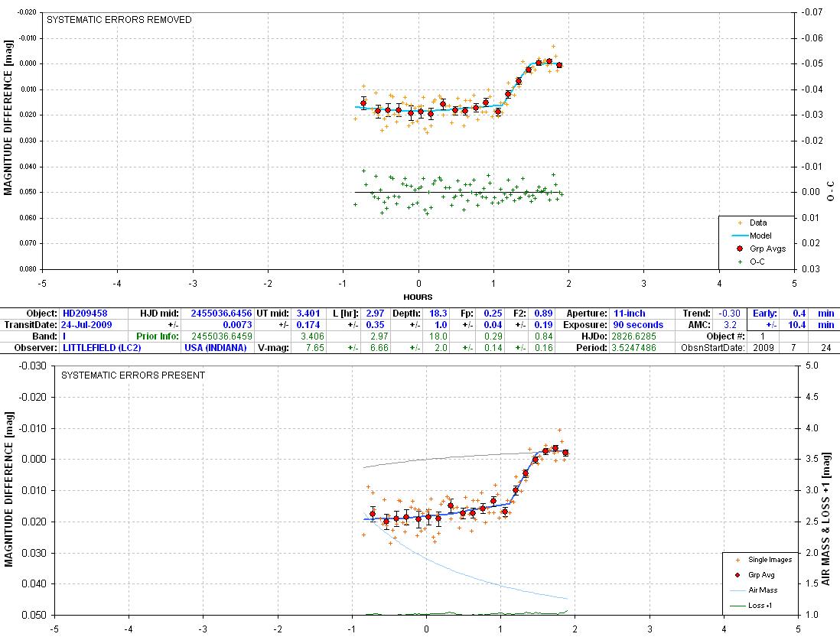Click the 'HOURS' axis label
840x637 pixels.
418,297
